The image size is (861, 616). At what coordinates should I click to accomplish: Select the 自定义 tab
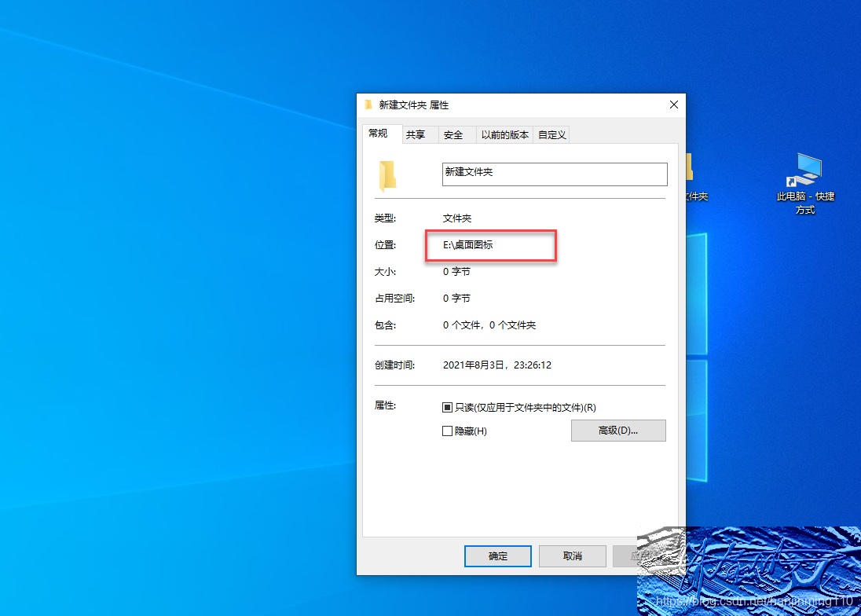(x=551, y=134)
